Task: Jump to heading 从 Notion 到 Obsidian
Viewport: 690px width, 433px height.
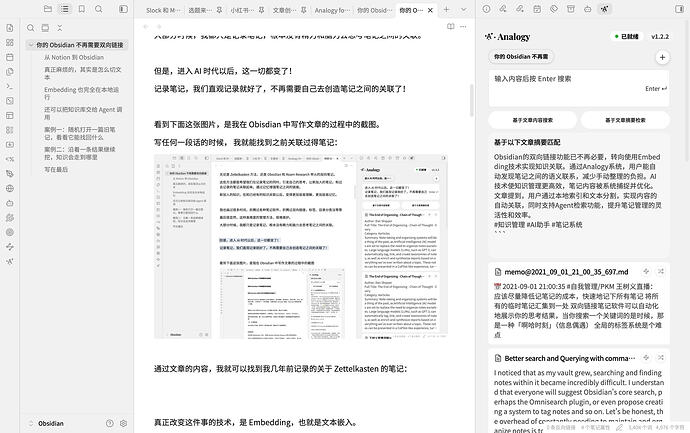Action: tap(74, 57)
